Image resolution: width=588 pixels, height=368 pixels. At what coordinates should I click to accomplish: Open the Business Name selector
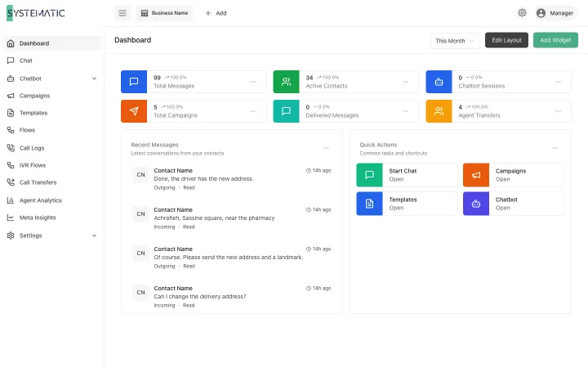[x=164, y=13]
